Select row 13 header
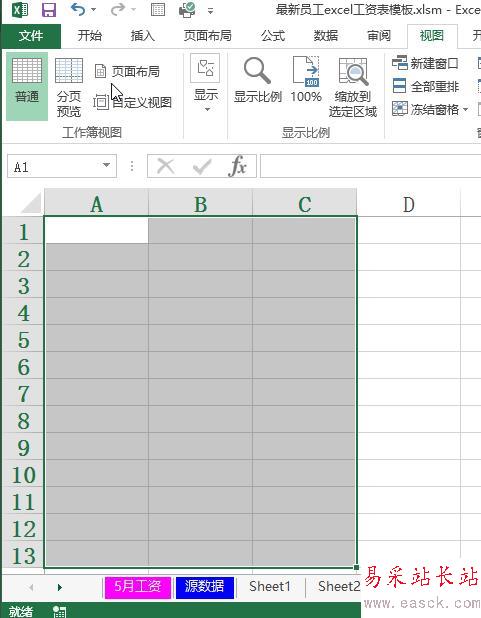Image resolution: width=481 pixels, height=618 pixels. pyautogui.click(x=23, y=555)
